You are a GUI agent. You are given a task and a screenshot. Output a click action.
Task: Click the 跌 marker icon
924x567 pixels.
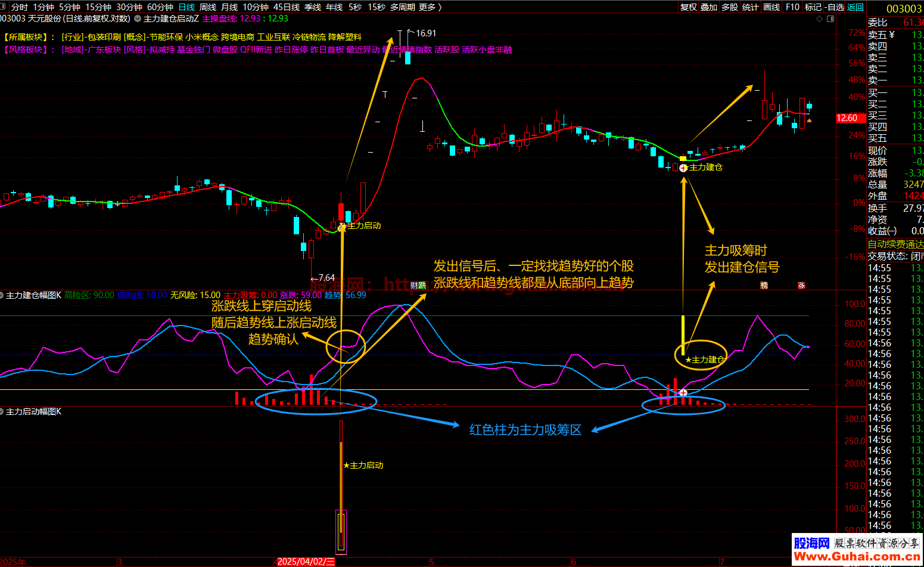pos(422,286)
